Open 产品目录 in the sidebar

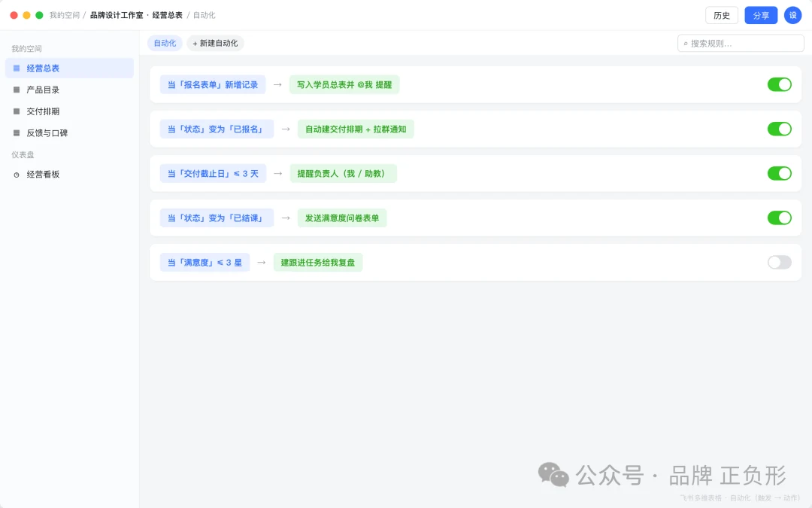(x=69, y=90)
